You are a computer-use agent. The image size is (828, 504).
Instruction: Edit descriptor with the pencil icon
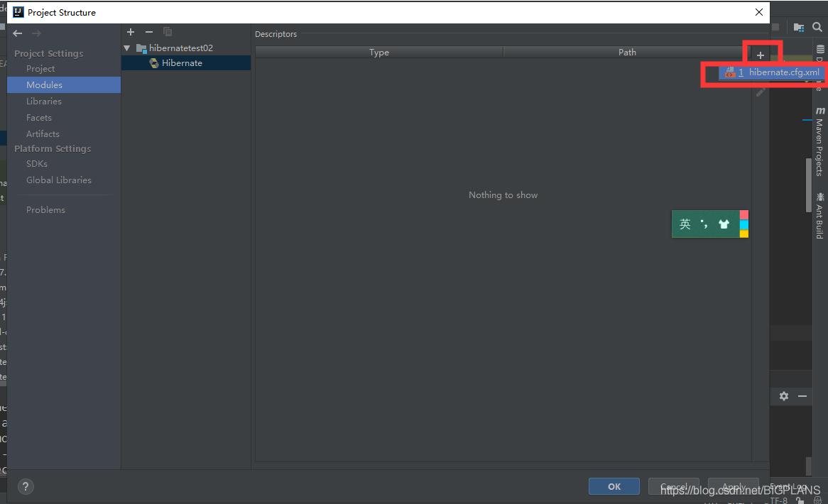[x=761, y=92]
